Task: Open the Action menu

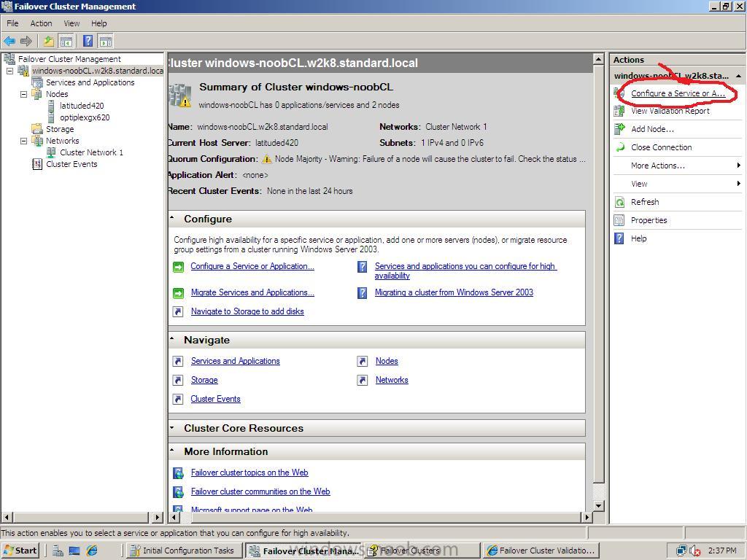Action: [41, 23]
